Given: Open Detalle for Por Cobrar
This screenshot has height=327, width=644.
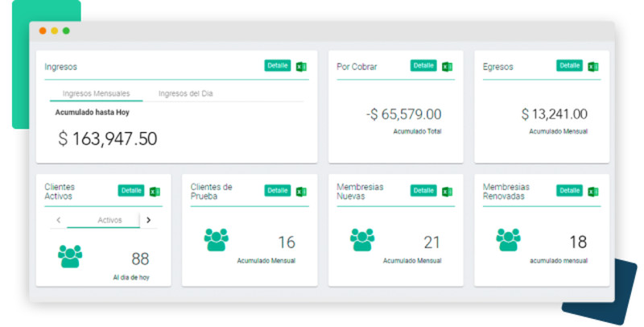Looking at the screenshot, I should (423, 66).
